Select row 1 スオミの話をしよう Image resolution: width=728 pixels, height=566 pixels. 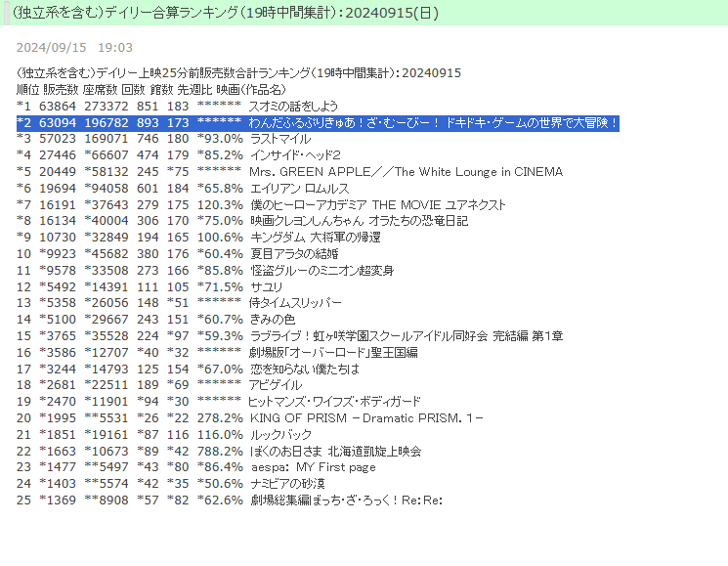177,107
